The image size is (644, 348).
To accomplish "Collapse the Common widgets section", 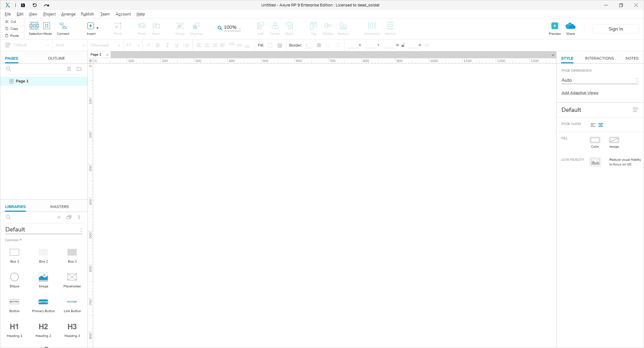I will pyautogui.click(x=13, y=240).
